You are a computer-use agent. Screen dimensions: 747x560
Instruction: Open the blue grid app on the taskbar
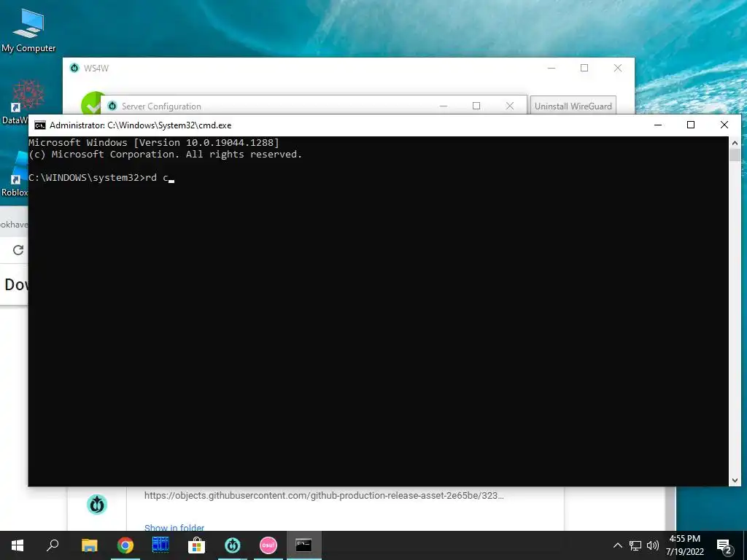(x=160, y=545)
